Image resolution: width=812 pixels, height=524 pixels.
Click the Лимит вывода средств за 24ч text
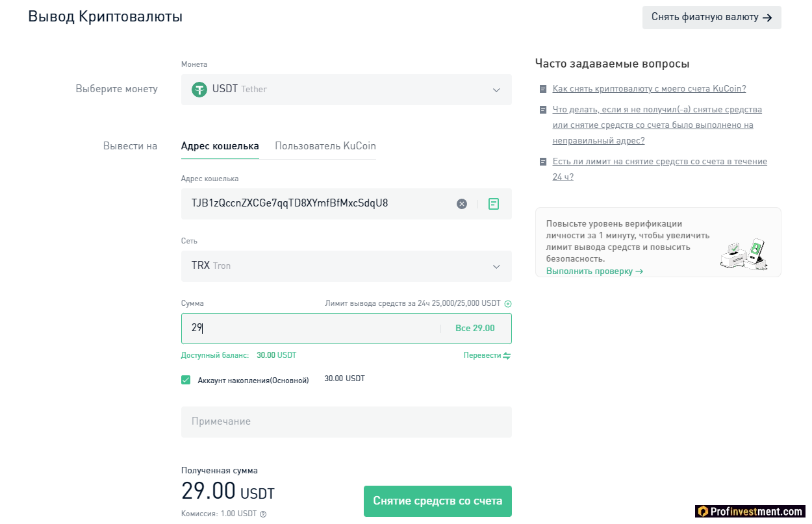point(412,303)
